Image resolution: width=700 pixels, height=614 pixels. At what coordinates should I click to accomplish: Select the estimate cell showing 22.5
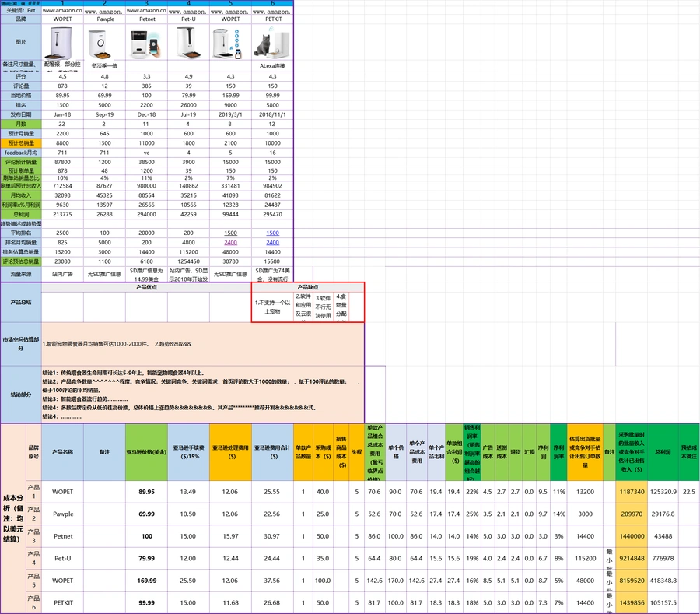(689, 492)
